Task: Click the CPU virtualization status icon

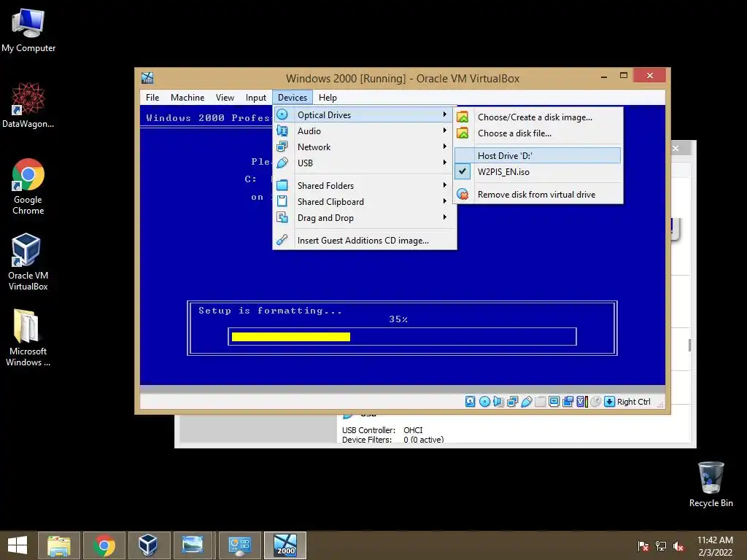Action: click(581, 402)
